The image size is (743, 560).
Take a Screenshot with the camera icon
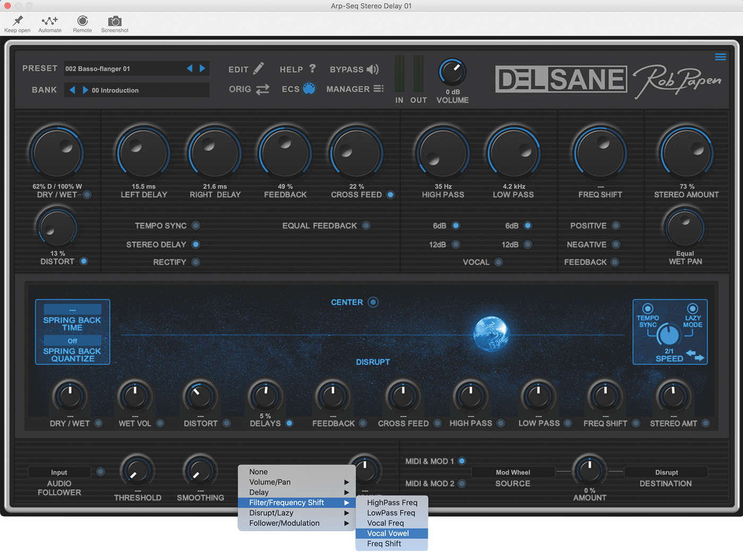(x=115, y=21)
